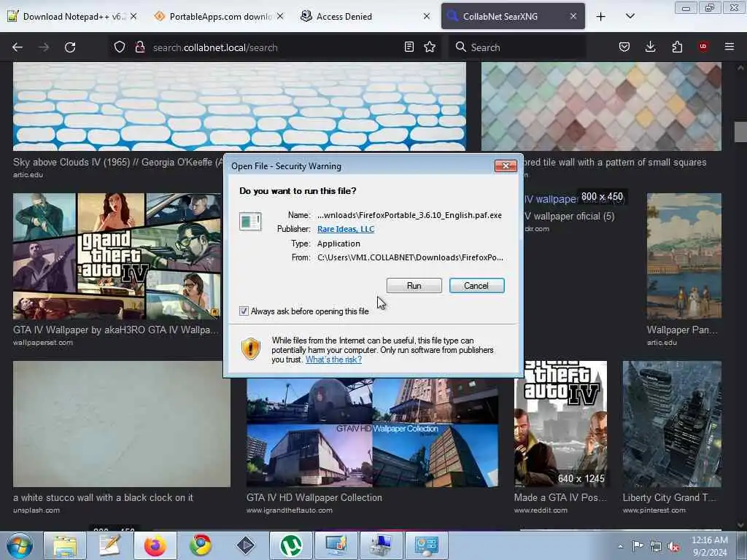The height and width of the screenshot is (560, 747).
Task: Go back to the previous page
Action: 18,47
